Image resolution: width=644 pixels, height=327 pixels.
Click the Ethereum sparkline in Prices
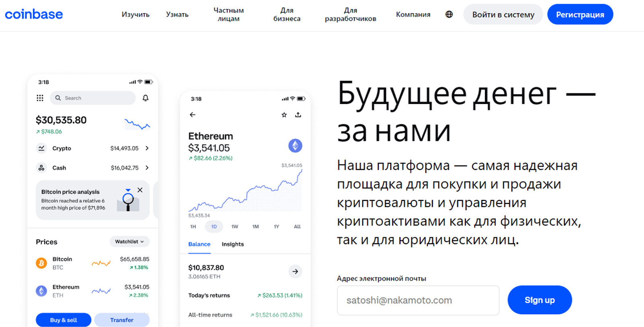point(101,291)
